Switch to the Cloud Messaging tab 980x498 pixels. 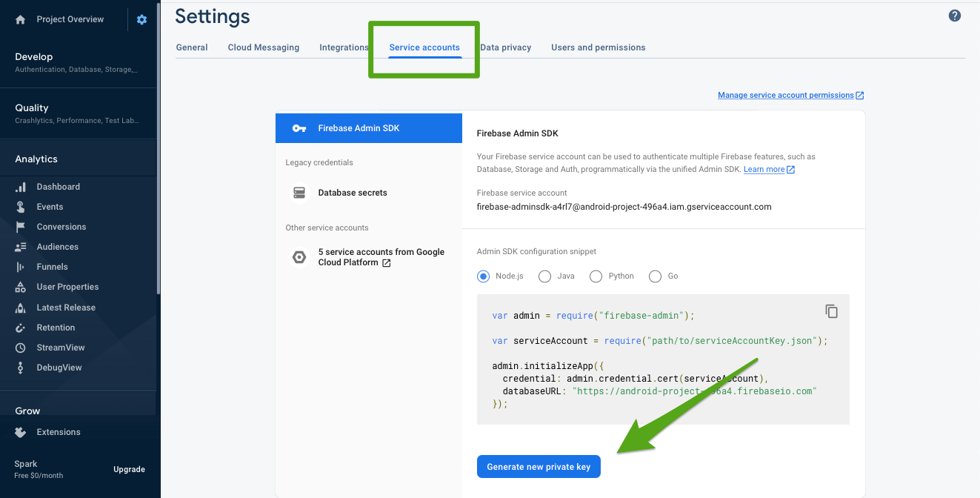pos(264,47)
